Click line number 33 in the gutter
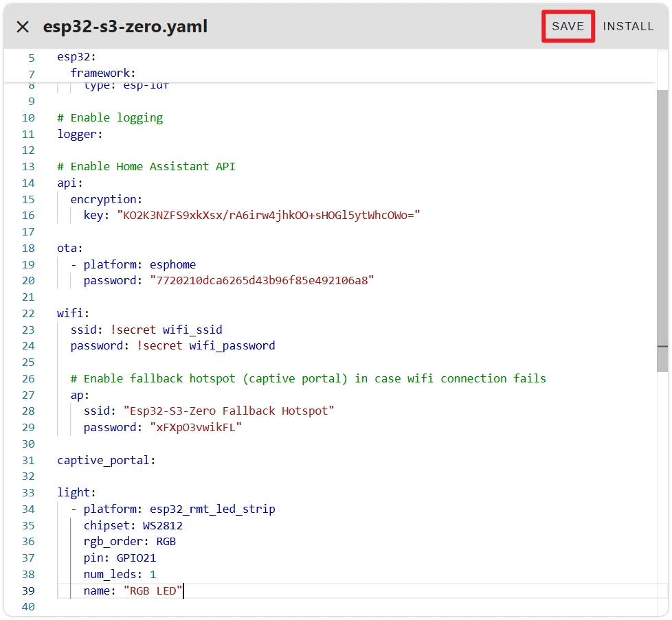The image size is (672, 620). click(28, 492)
